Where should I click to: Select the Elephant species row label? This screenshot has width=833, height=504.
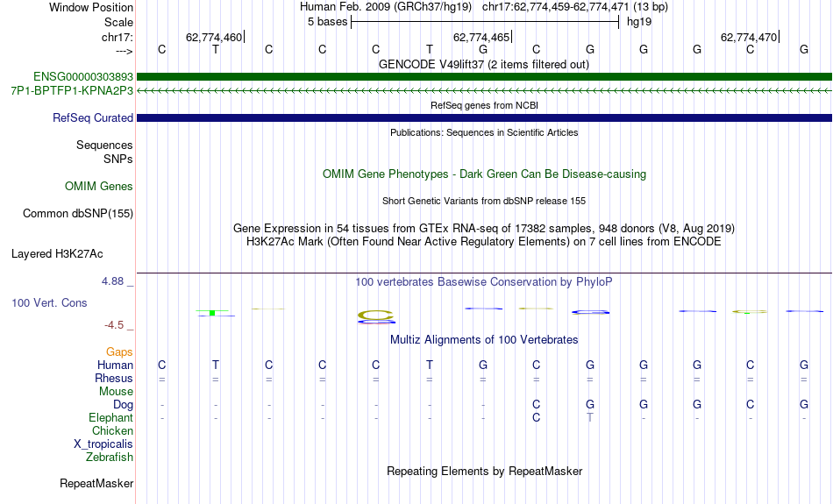pos(111,418)
